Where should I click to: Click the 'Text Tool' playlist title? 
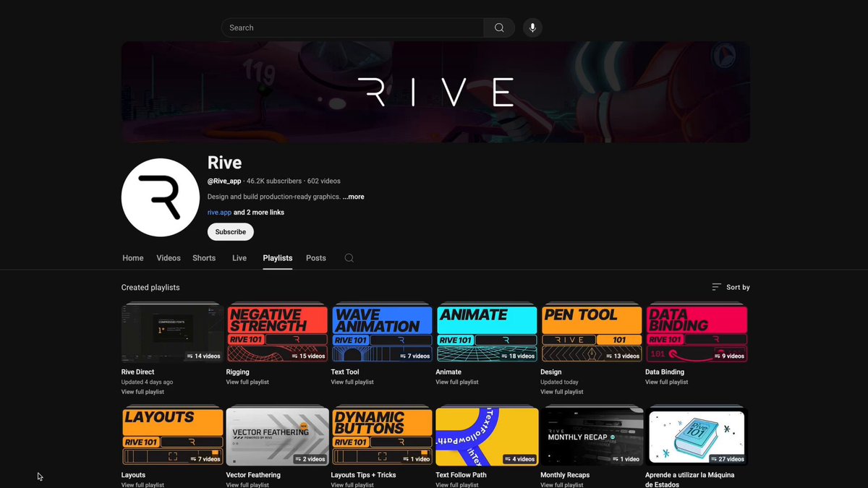tap(345, 372)
